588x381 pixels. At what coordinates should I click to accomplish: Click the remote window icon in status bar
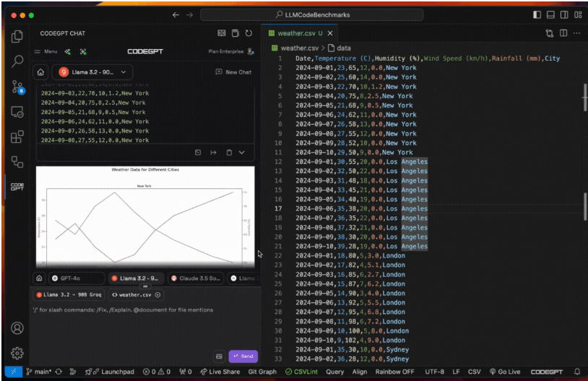14,372
